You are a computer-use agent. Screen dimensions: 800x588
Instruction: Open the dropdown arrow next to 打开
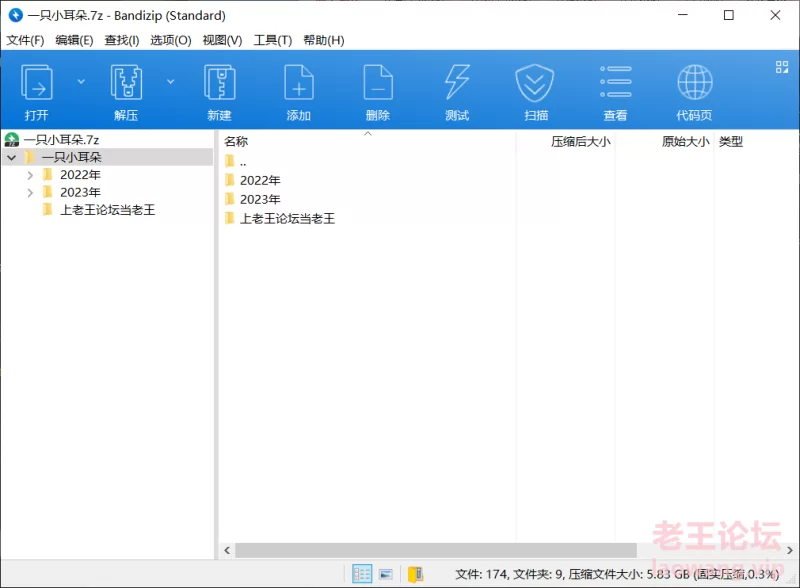81,82
